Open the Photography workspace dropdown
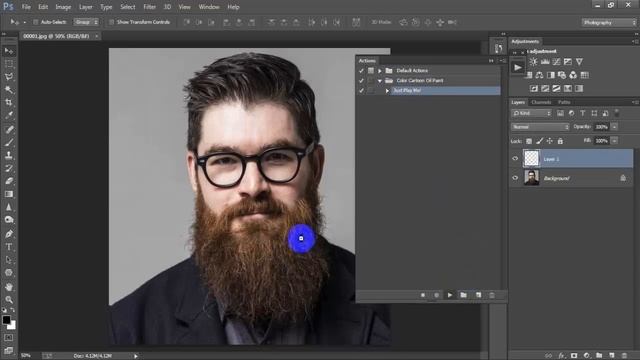The width and height of the screenshot is (640, 360). tap(609, 22)
